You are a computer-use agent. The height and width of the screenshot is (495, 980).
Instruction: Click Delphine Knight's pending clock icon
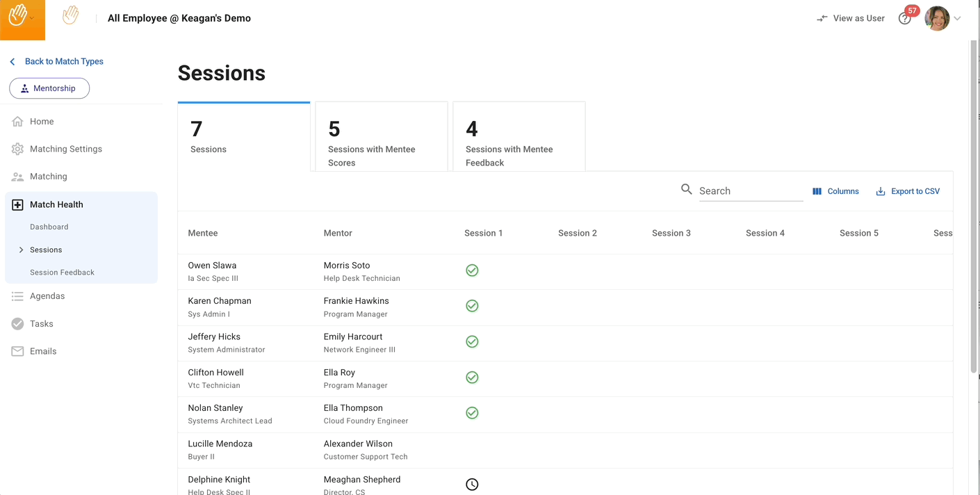tap(472, 485)
